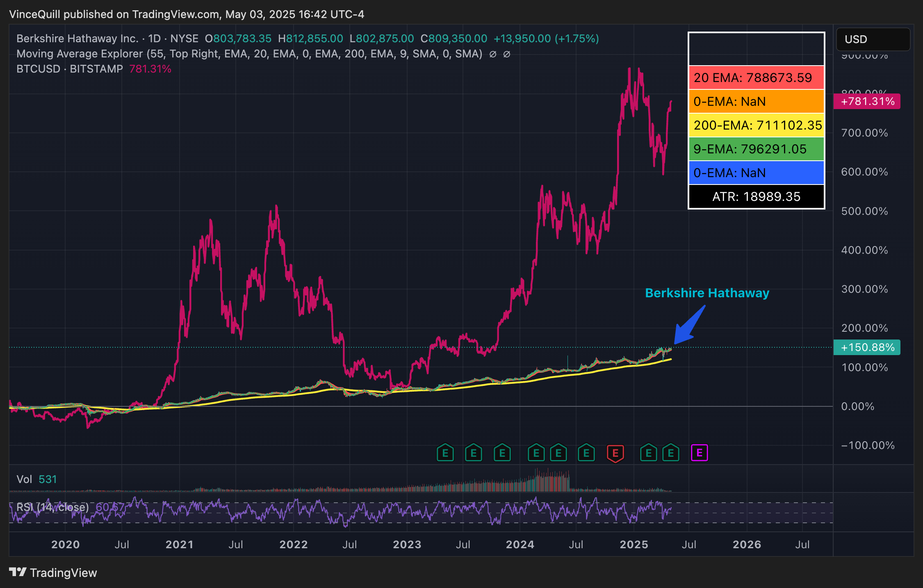The height and width of the screenshot is (588, 923).
Task: Click the purple E earnings marker
Action: [x=700, y=453]
